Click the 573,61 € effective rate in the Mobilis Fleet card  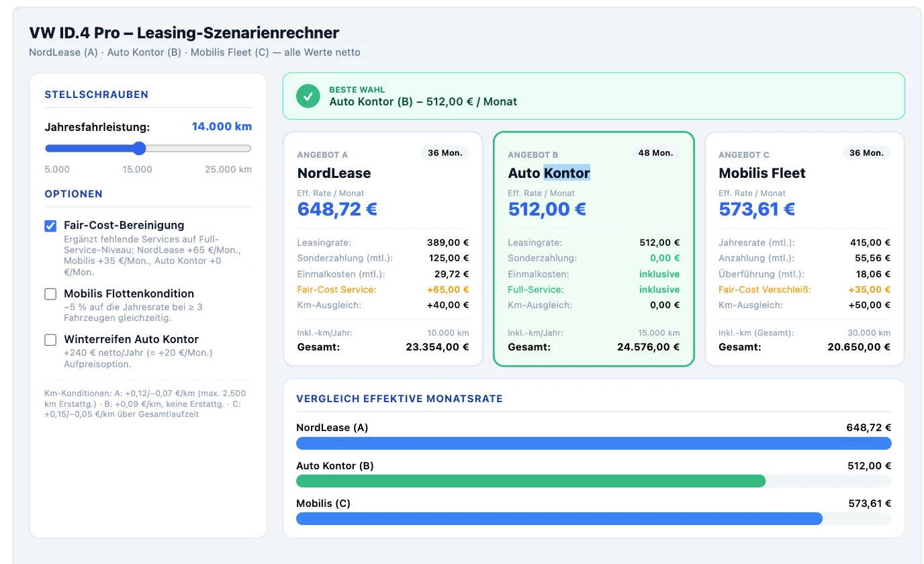pyautogui.click(x=757, y=209)
